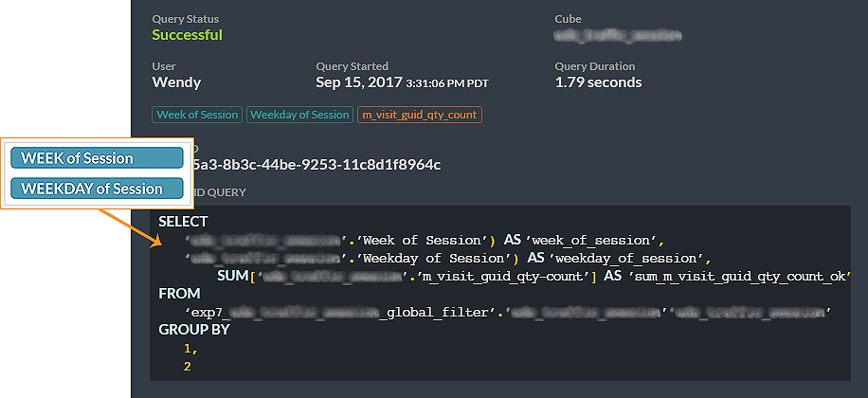Click the SUM function in the query
The width and height of the screenshot is (868, 398).
tap(232, 276)
